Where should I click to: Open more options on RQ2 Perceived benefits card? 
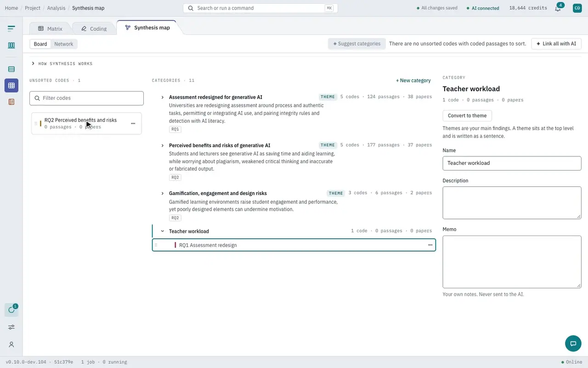pos(133,123)
